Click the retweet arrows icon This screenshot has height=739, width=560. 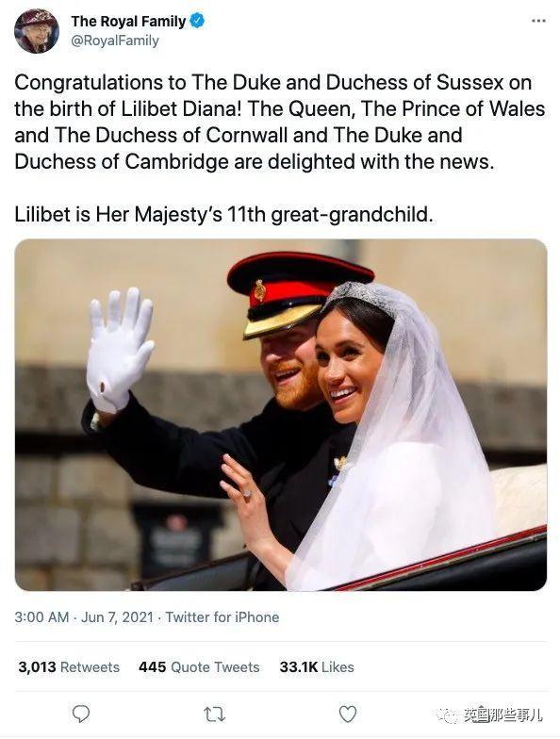point(215,714)
